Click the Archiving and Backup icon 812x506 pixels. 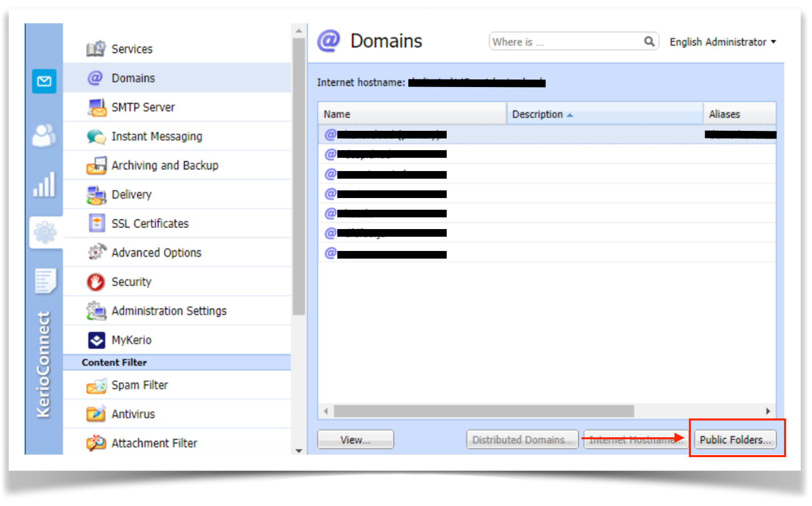[x=97, y=165]
